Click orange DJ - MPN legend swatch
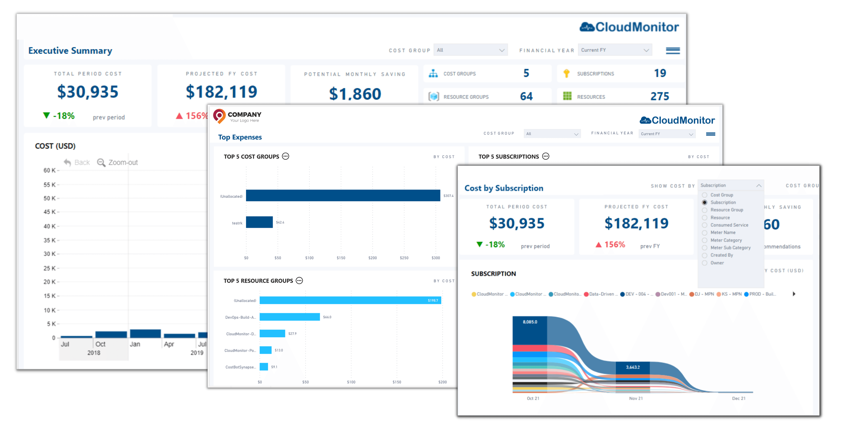Screen dimensions: 868x434 click(x=691, y=294)
